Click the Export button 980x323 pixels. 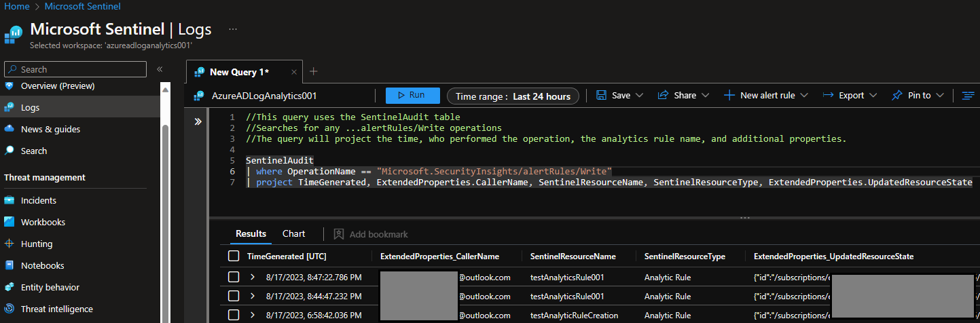coord(843,96)
